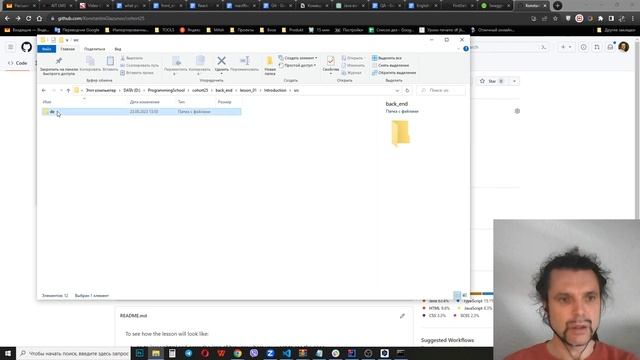Image resolution: width=640 pixels, height=360 pixels.
Task: Expand the address bar history dropdown
Action: (397, 90)
